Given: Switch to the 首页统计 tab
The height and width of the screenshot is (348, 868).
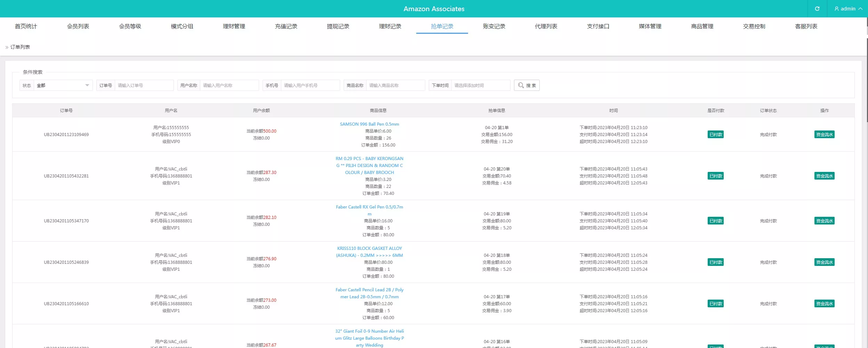Looking at the screenshot, I should click(x=26, y=26).
